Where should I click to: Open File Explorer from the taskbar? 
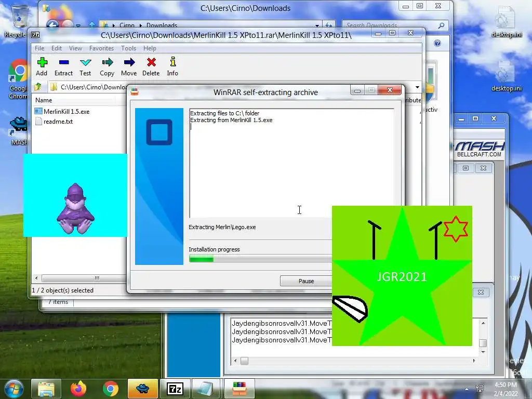(x=46, y=389)
